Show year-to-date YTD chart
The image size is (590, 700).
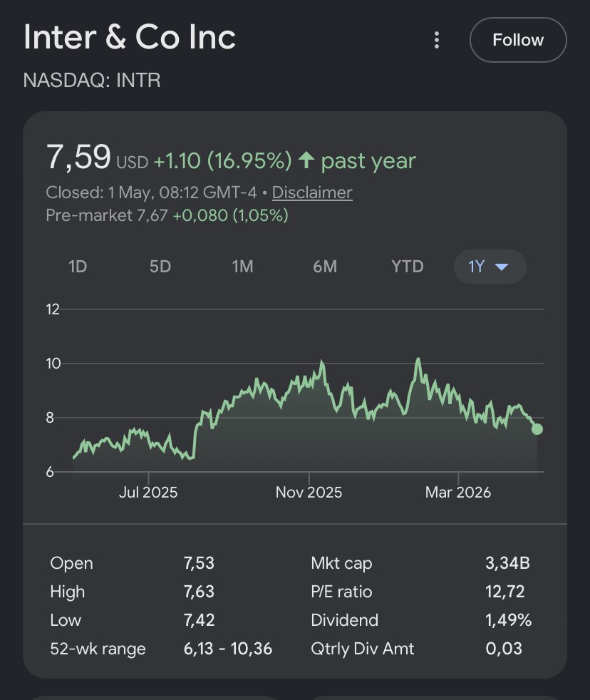click(408, 267)
